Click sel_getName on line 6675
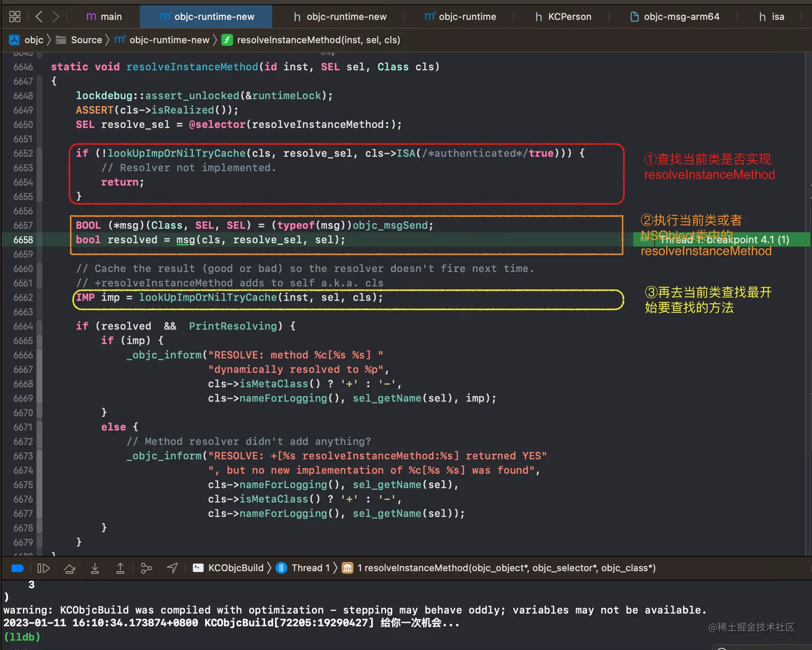This screenshot has width=812, height=650. [x=387, y=485]
